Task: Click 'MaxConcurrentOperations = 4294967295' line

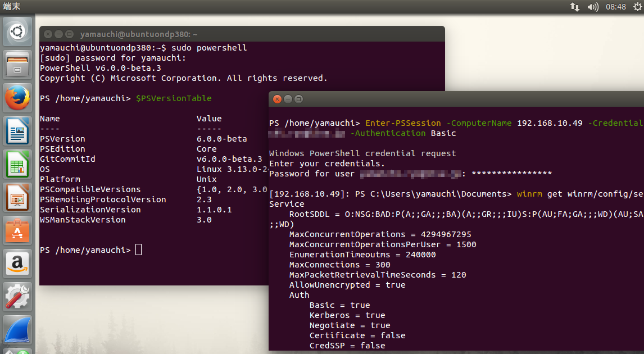Action: click(x=380, y=234)
